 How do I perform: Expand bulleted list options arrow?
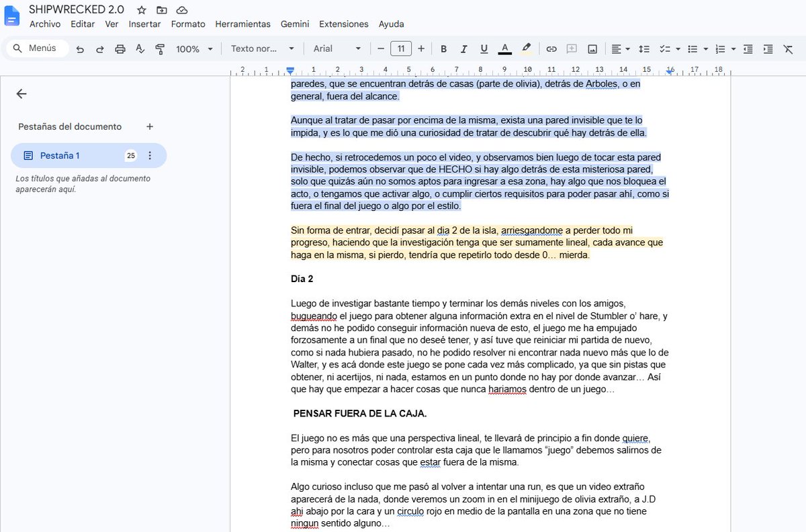pyautogui.click(x=706, y=49)
